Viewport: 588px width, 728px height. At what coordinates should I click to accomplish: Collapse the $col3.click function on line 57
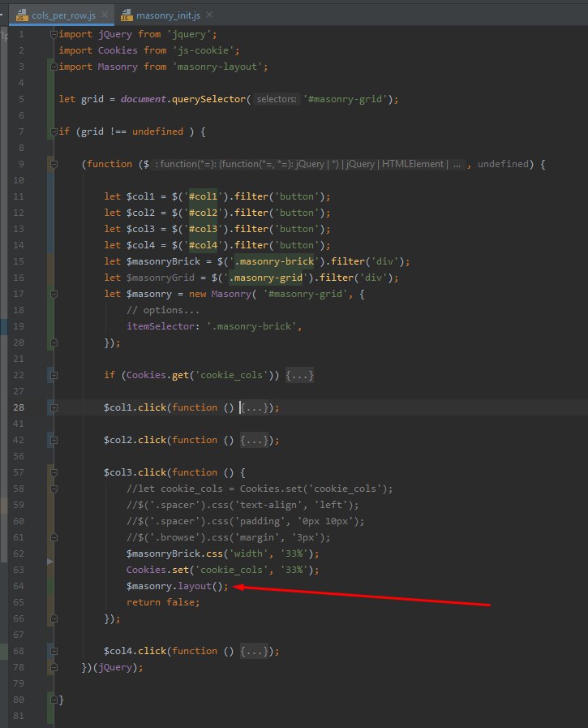pos(54,472)
